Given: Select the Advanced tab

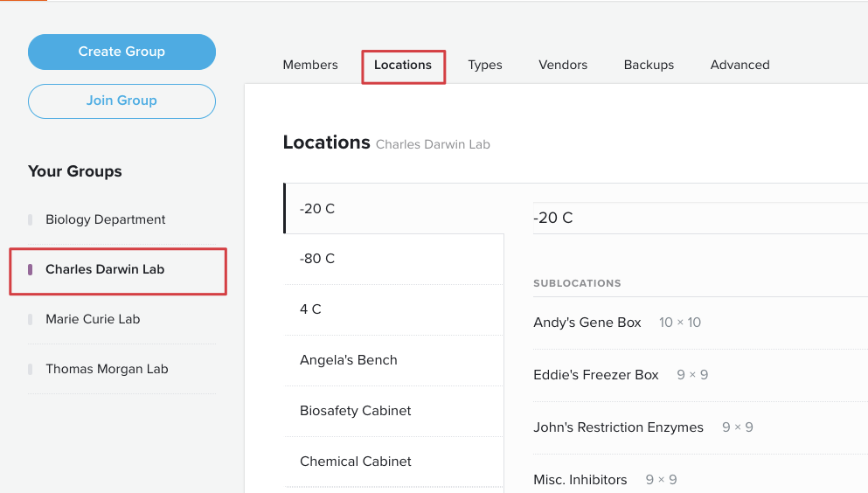Looking at the screenshot, I should tap(740, 65).
